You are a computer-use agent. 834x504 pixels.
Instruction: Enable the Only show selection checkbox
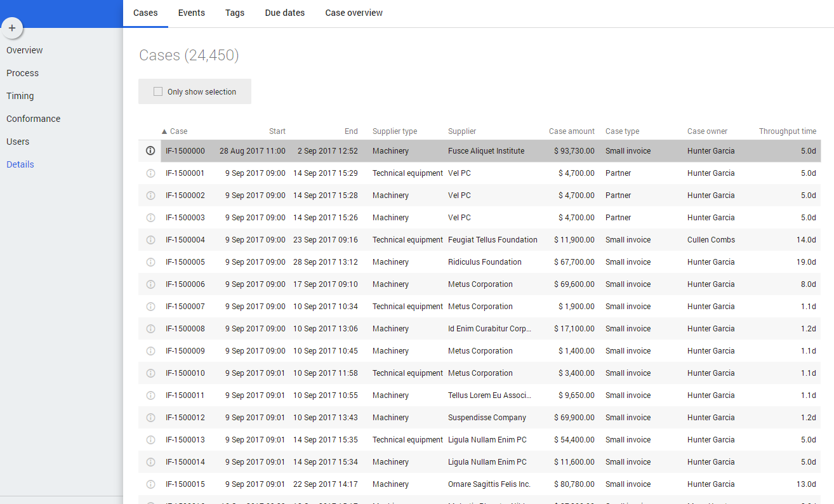[158, 91]
